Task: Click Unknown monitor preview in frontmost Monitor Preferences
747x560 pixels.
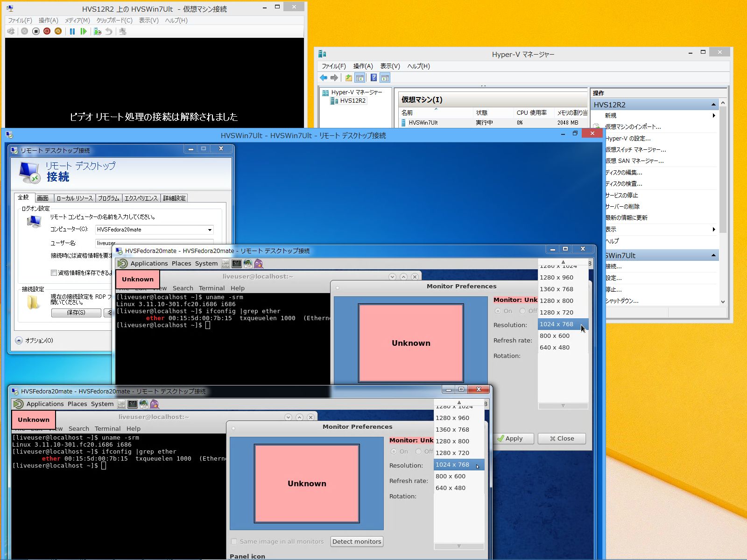Action: 307,483
